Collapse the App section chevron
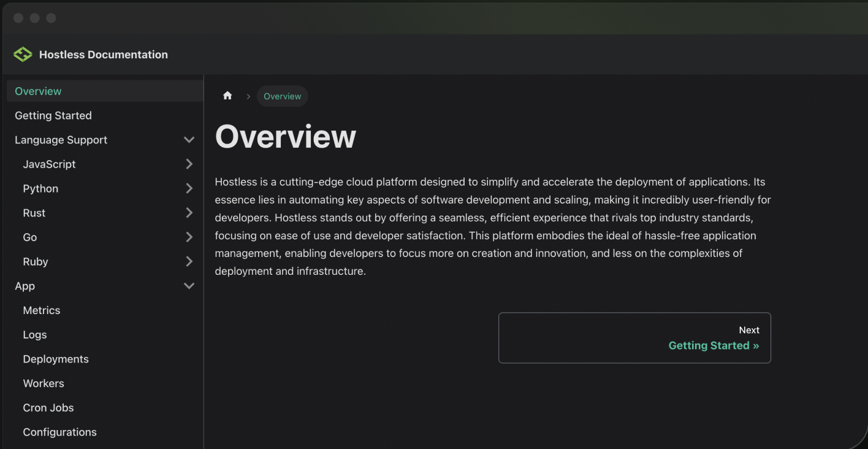868x449 pixels. [189, 285]
